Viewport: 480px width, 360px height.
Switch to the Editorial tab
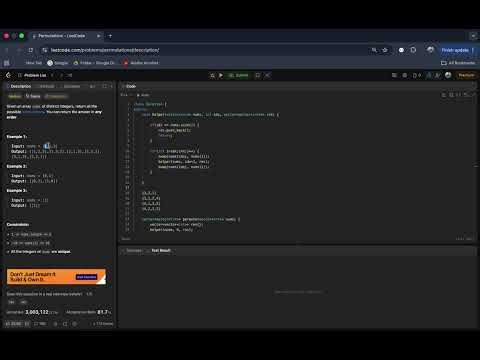(x=46, y=86)
